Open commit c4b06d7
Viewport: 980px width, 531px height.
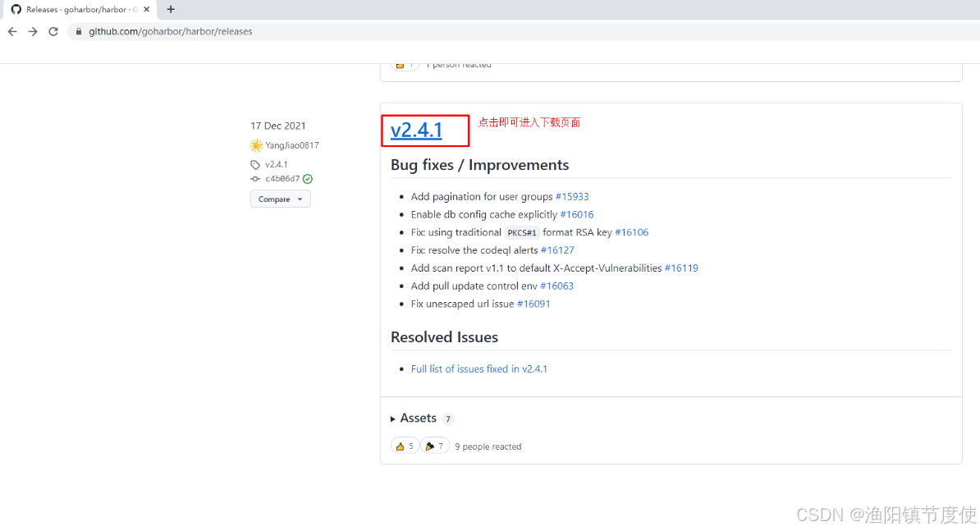coord(282,179)
